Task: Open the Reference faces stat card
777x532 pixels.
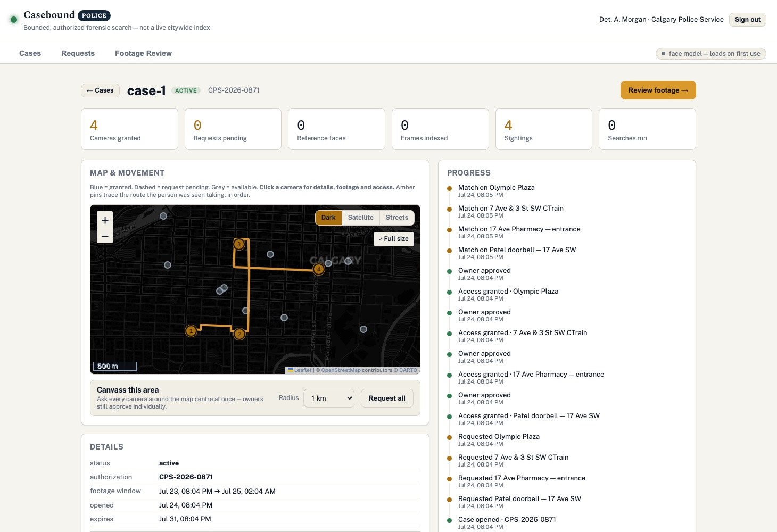Action: pos(336,129)
